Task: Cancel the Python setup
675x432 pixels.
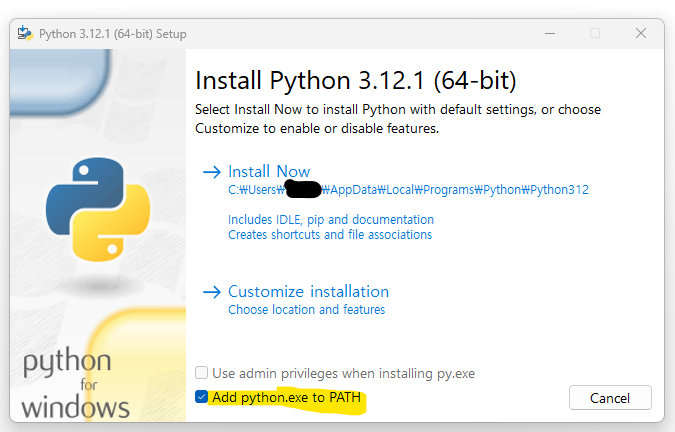Action: pyautogui.click(x=610, y=398)
